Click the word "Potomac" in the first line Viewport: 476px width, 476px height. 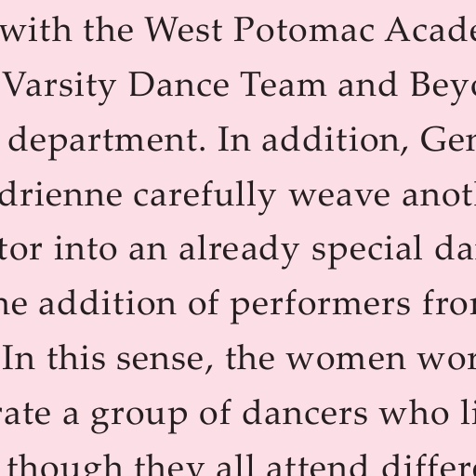(x=304, y=31)
